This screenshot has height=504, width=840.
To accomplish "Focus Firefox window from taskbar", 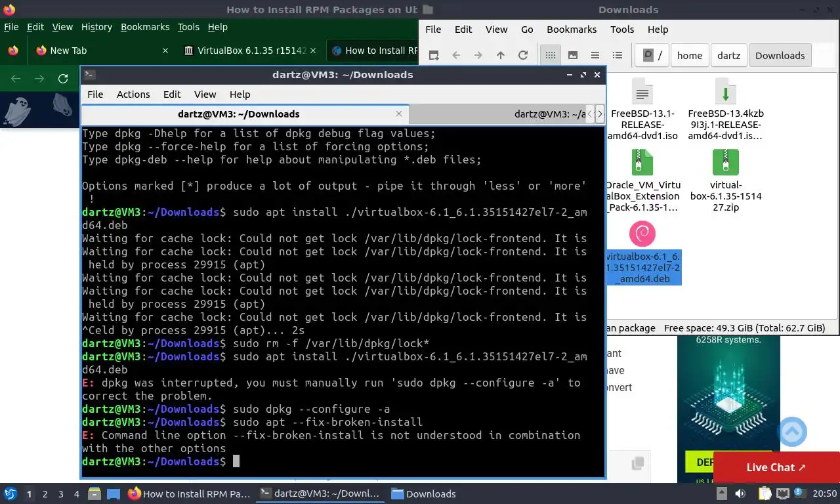I will tap(190, 493).
